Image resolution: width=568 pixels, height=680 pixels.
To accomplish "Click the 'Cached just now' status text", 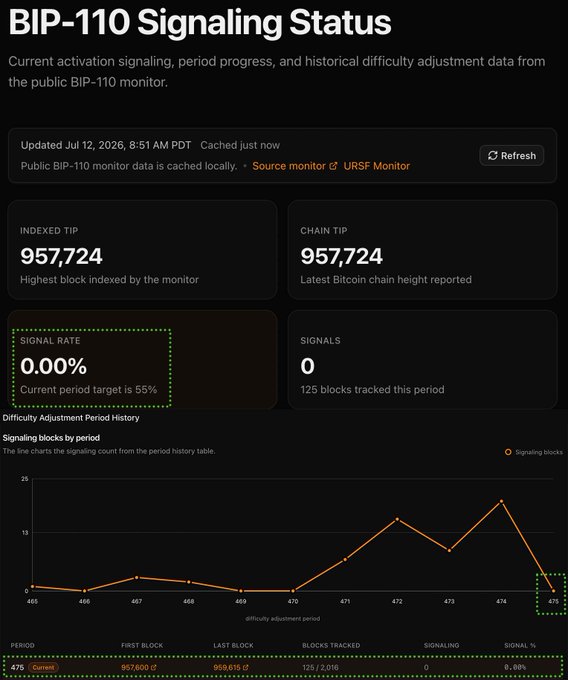I will (x=240, y=145).
